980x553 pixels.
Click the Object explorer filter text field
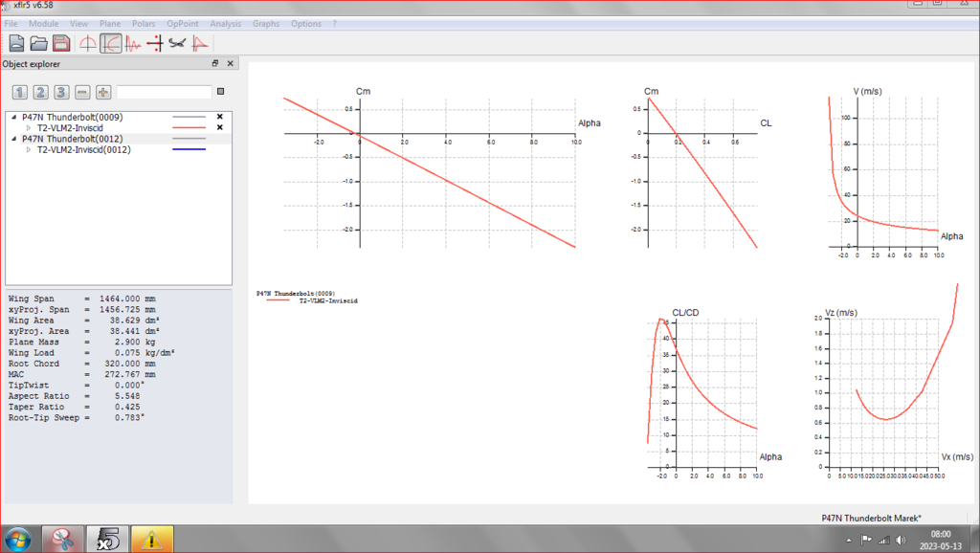click(164, 92)
